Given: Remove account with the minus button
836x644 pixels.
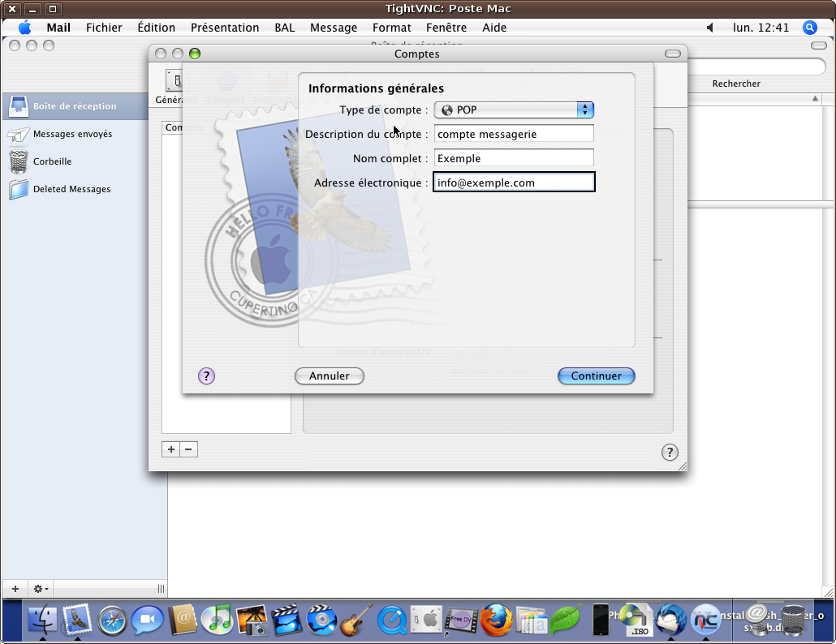Looking at the screenshot, I should pos(189,449).
